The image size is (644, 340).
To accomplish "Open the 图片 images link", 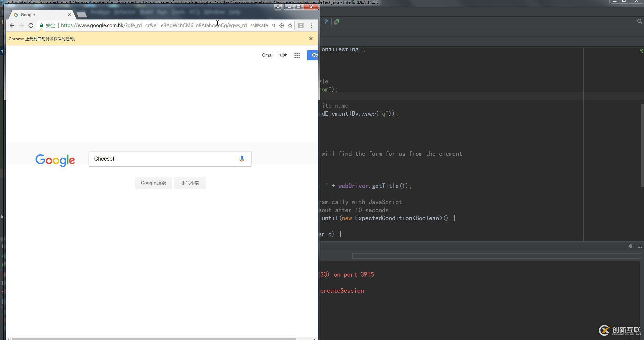I will coord(283,55).
